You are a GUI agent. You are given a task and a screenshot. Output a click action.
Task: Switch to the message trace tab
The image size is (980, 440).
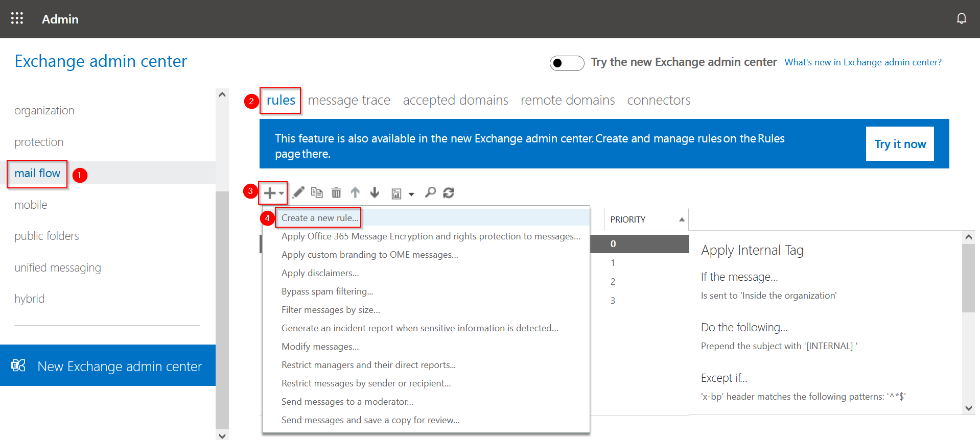(x=349, y=101)
